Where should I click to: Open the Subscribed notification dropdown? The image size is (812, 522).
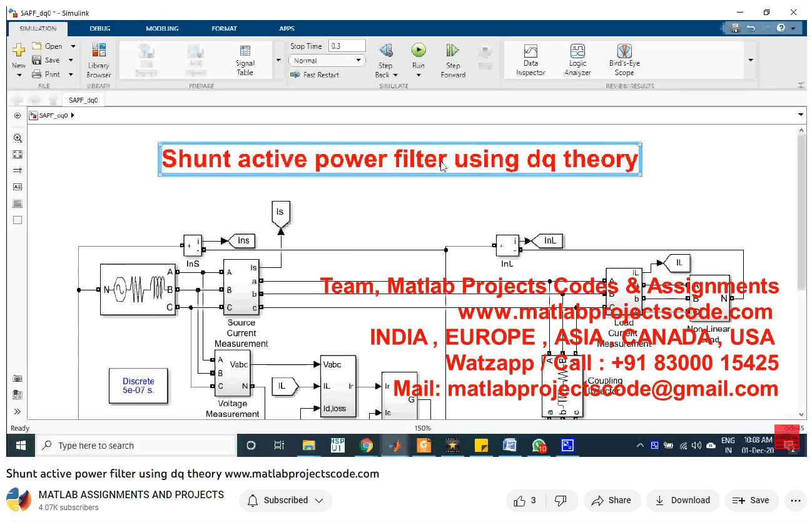click(x=286, y=501)
